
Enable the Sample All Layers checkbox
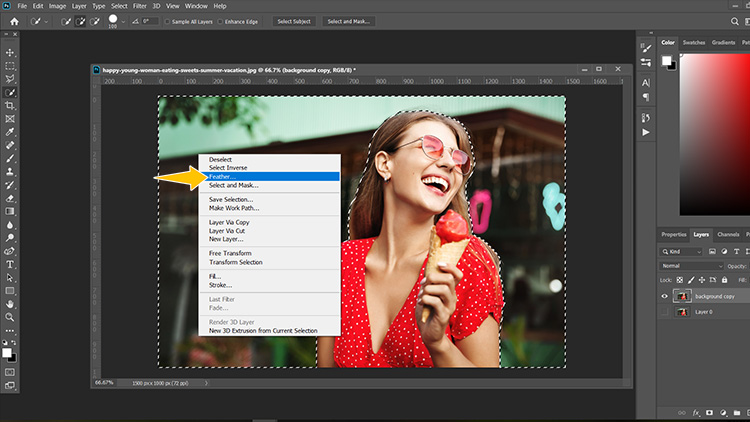pyautogui.click(x=167, y=22)
